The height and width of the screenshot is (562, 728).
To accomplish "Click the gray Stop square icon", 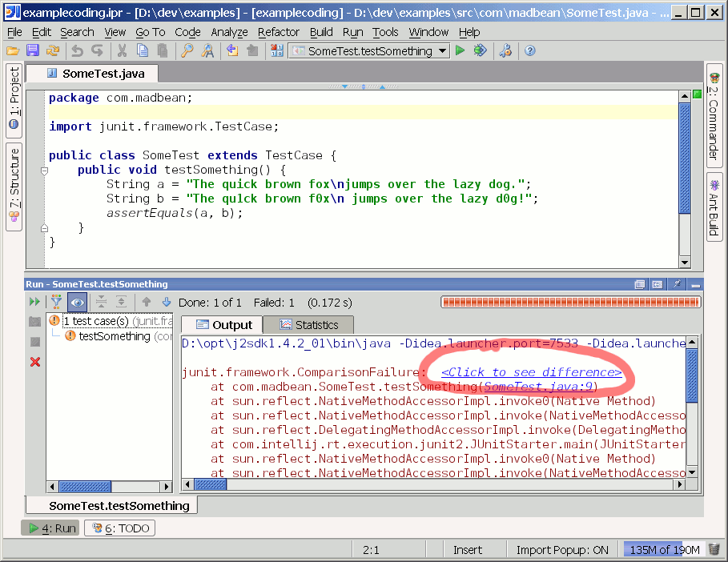I will tap(34, 342).
